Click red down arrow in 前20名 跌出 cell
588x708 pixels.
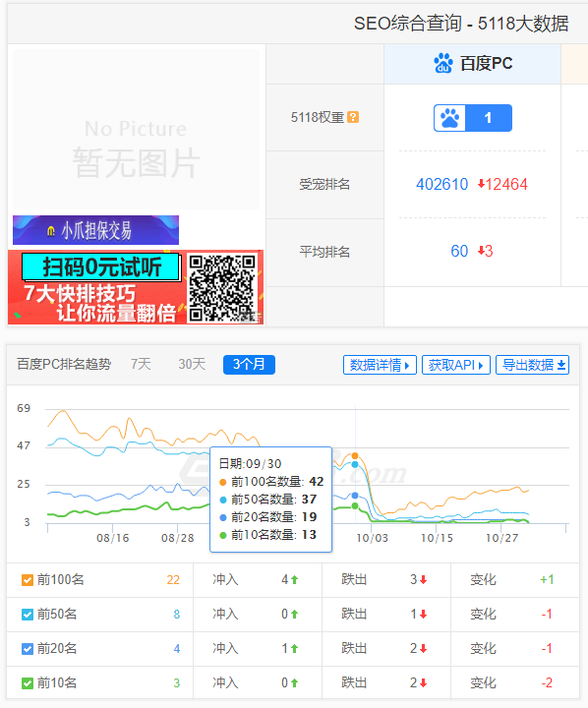click(x=423, y=649)
